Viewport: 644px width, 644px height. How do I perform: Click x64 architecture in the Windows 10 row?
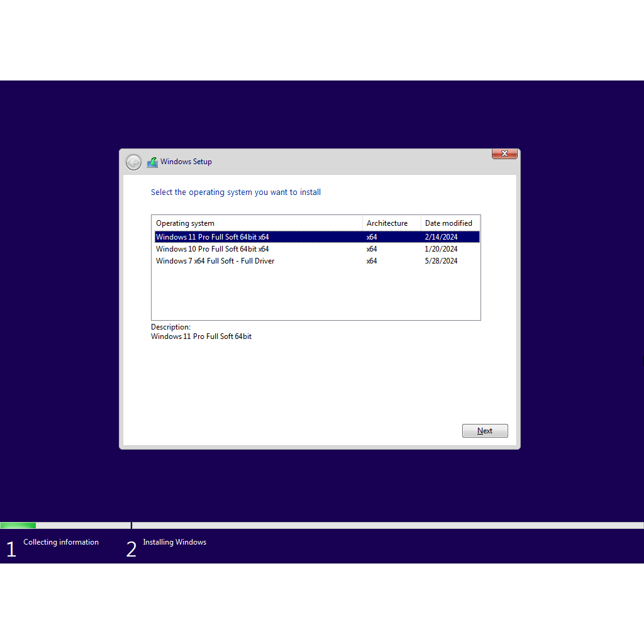tap(372, 249)
